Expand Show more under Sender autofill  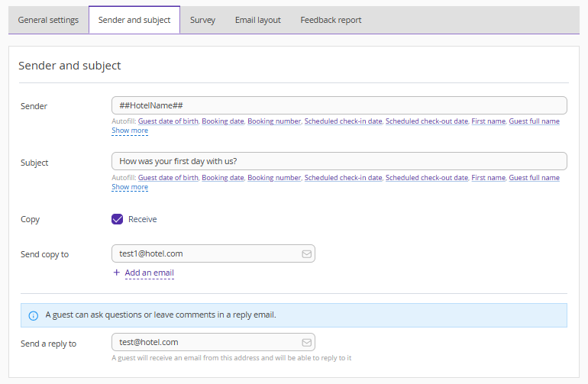point(130,131)
